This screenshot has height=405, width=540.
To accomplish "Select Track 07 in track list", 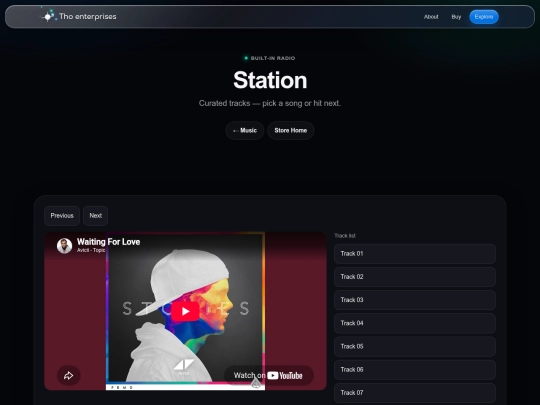I will click(x=415, y=393).
